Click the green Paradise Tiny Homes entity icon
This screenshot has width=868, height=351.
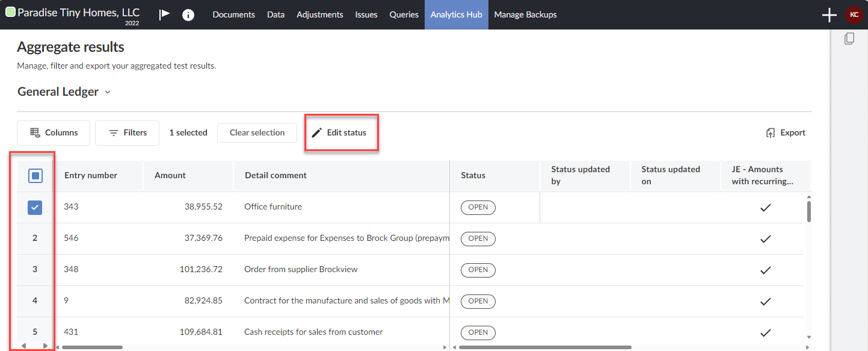(10, 12)
